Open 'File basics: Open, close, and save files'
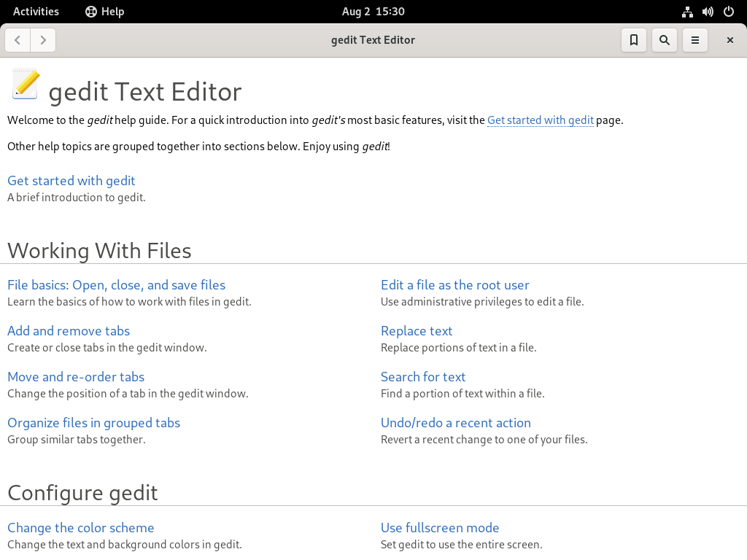 116,285
